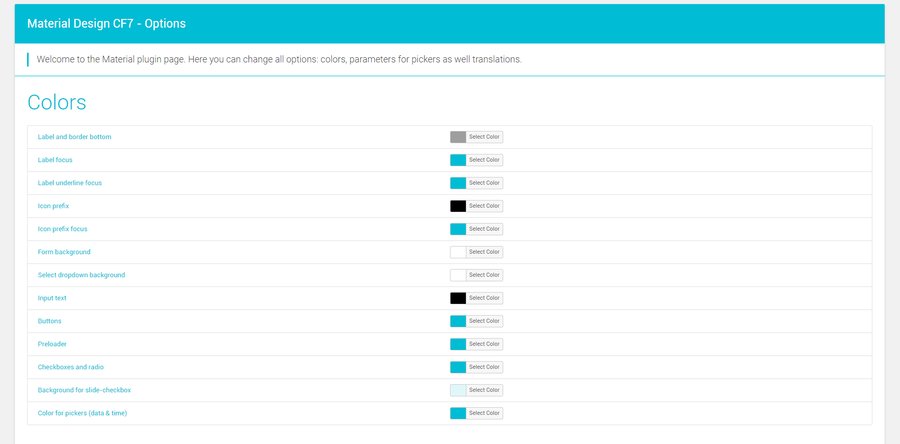Click the 'Label and border bottom' label text
Image resolution: width=900 pixels, height=444 pixels.
[x=75, y=137]
